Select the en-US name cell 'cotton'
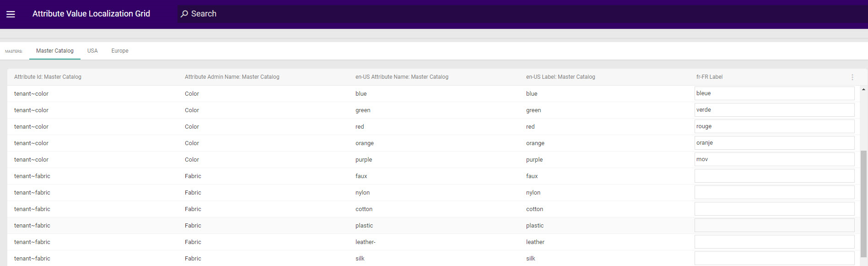The height and width of the screenshot is (266, 868). click(364, 209)
